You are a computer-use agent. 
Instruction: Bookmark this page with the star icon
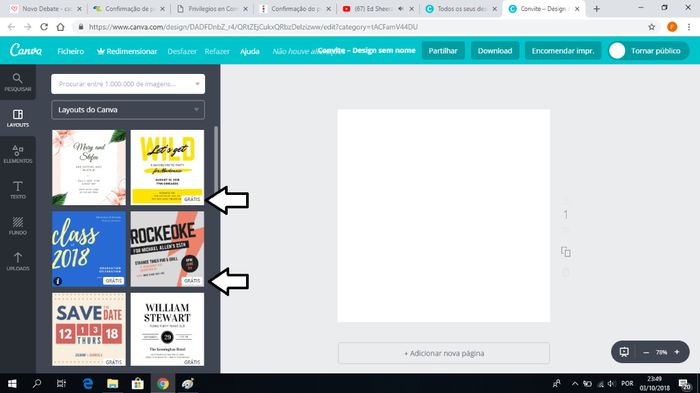coord(651,27)
